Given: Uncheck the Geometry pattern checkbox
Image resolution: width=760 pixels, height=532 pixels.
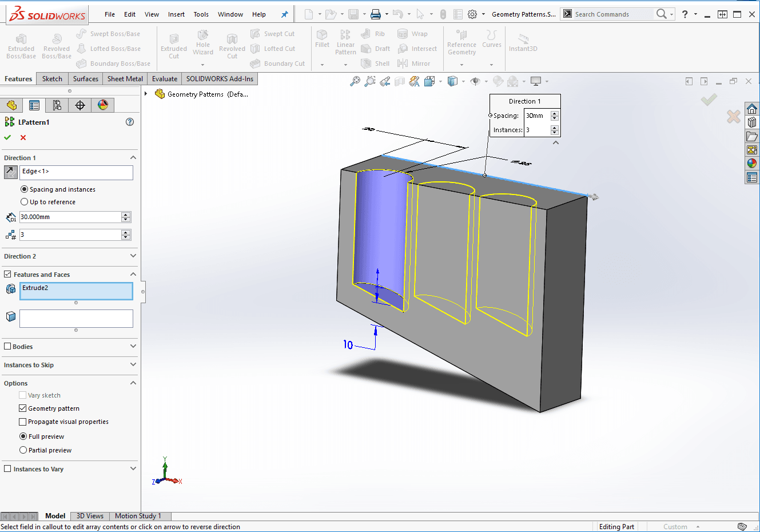Looking at the screenshot, I should [x=23, y=408].
